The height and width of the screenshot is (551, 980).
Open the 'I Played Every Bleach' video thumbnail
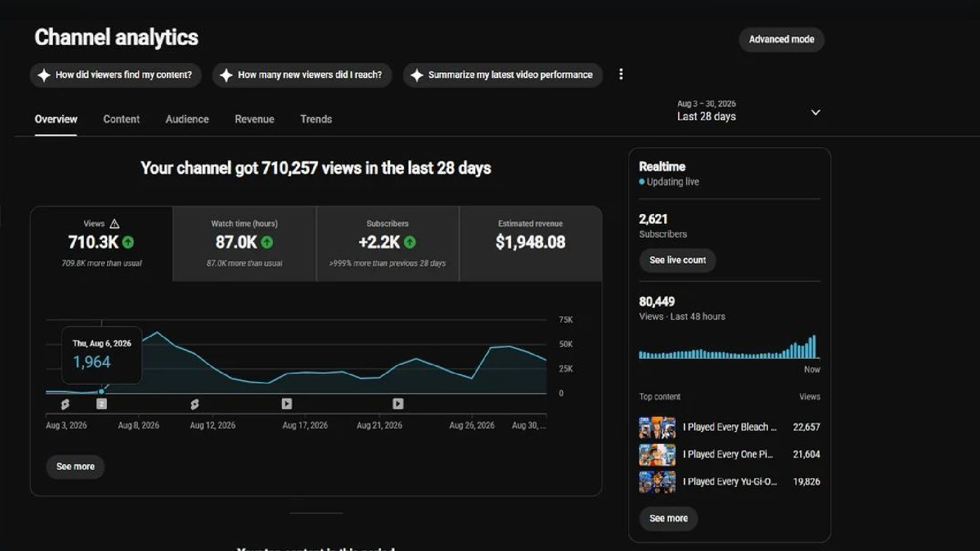pyautogui.click(x=657, y=428)
